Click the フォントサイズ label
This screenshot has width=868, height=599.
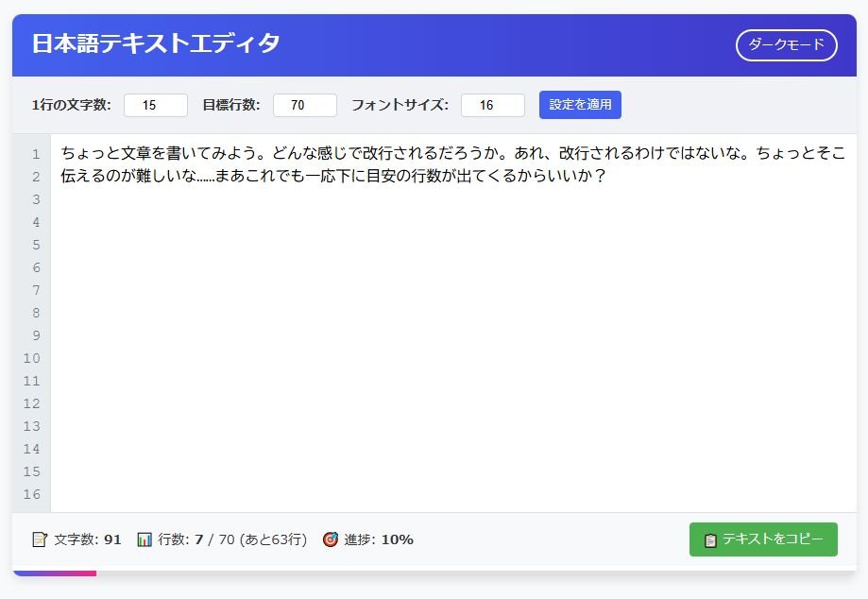(400, 105)
